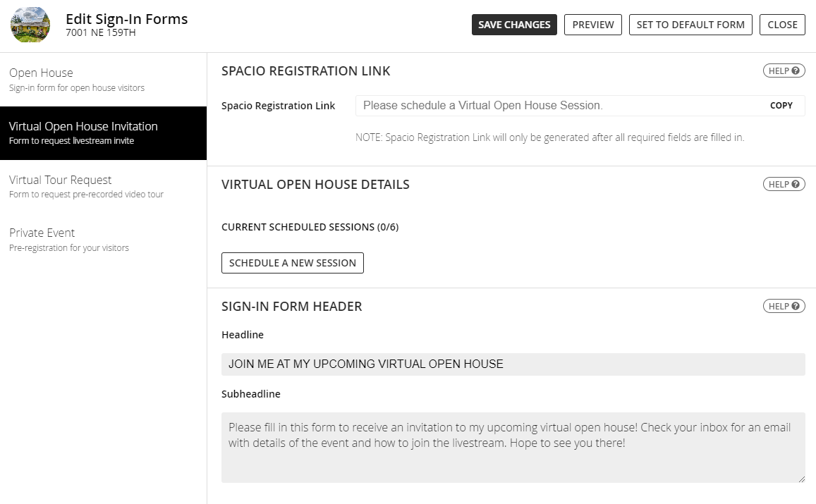Click inside the Subheadline text area
Image resolution: width=816 pixels, height=504 pixels.
click(x=513, y=444)
